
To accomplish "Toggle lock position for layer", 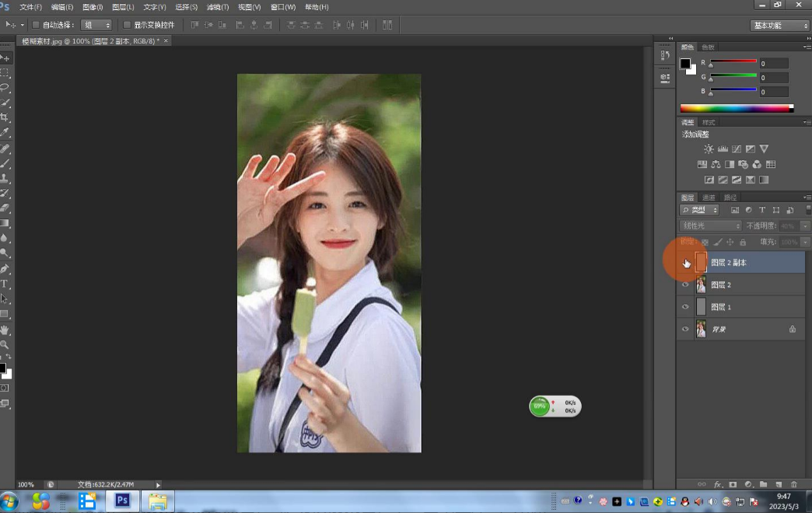I will coord(730,242).
